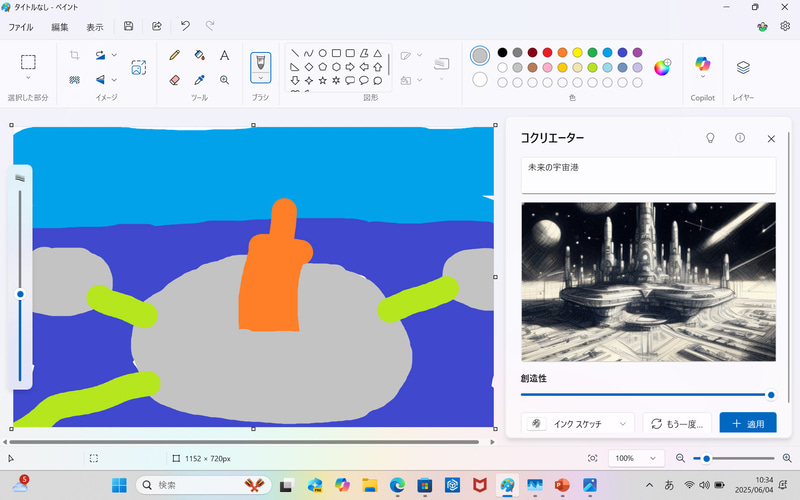The image size is (800, 500).
Task: Expand the brush type dropdown
Action: click(x=260, y=78)
